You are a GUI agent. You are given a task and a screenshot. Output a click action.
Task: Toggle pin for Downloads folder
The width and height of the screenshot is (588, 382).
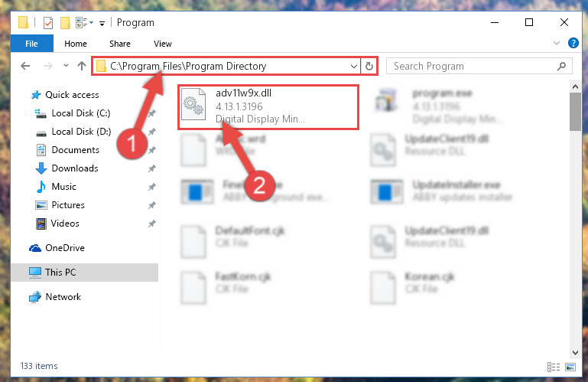click(x=152, y=168)
